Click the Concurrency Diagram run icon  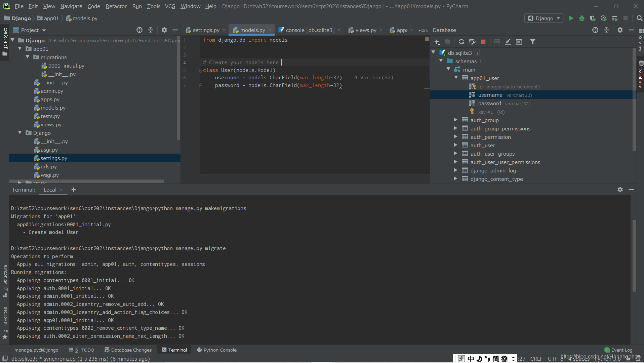click(x=615, y=18)
